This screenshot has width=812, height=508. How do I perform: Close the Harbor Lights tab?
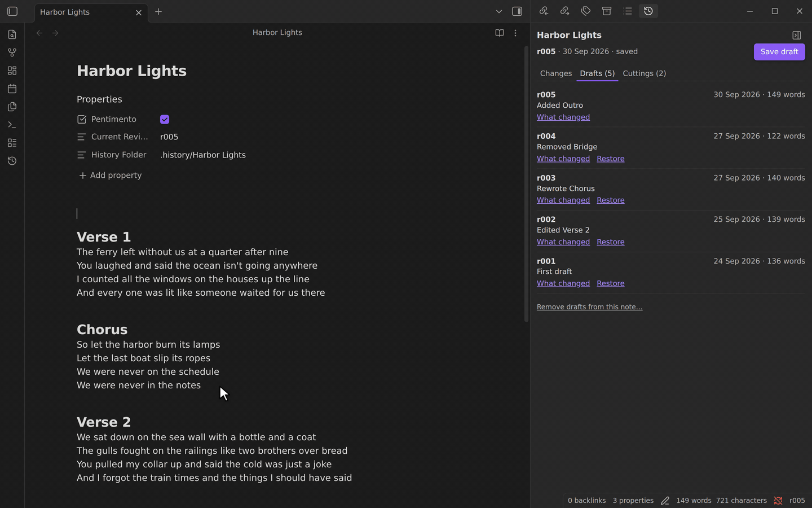click(139, 12)
